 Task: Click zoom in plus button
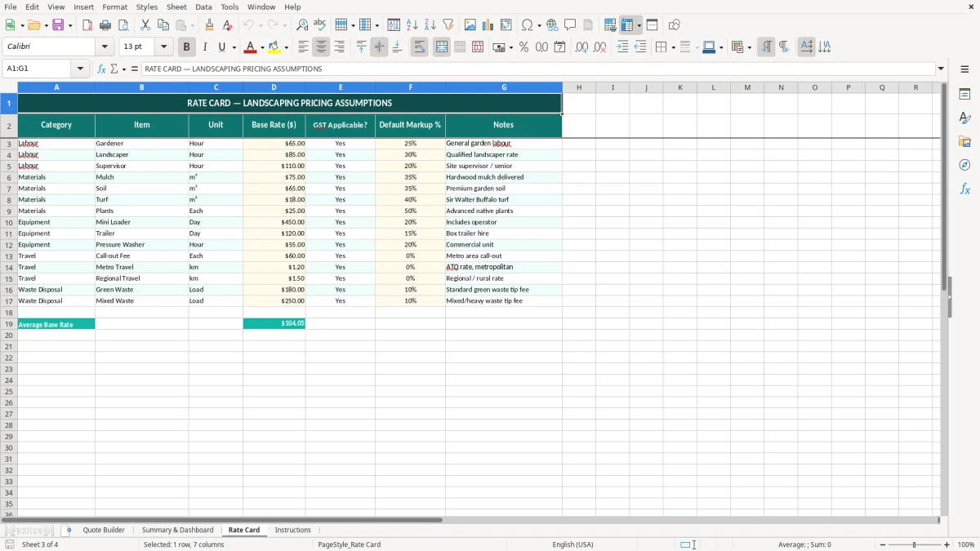coord(947,544)
